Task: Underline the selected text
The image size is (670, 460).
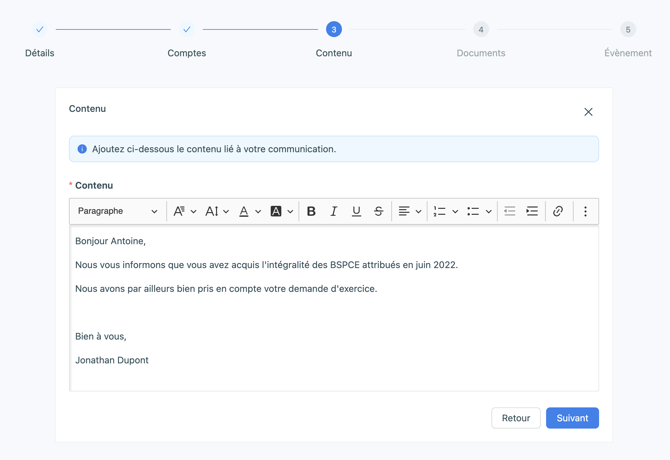Action: tap(356, 211)
